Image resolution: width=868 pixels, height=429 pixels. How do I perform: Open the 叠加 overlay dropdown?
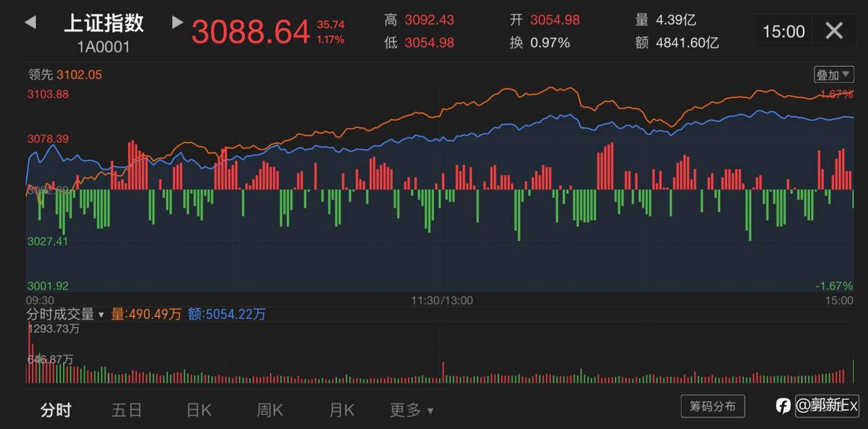pos(834,75)
